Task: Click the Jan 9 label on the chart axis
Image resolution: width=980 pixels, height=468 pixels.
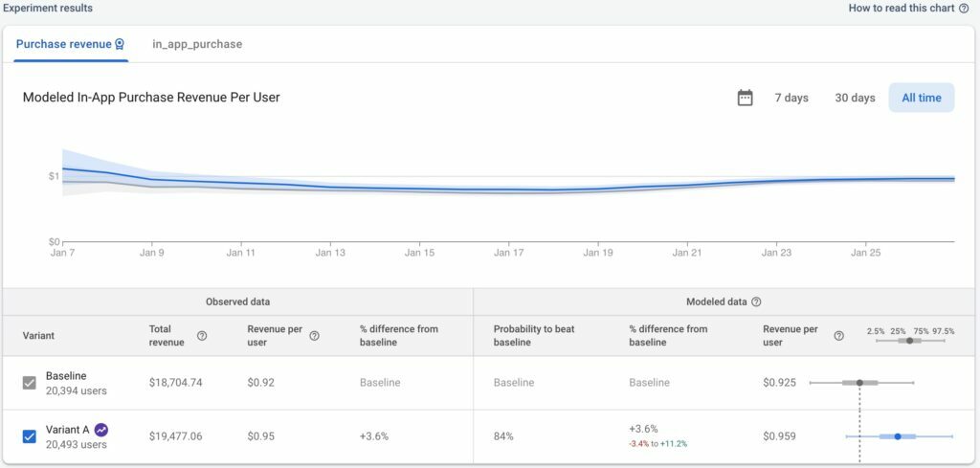Action: (x=151, y=253)
